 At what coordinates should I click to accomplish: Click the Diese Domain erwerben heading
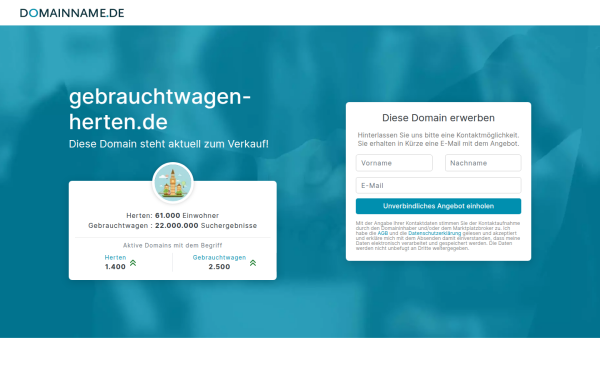click(439, 118)
